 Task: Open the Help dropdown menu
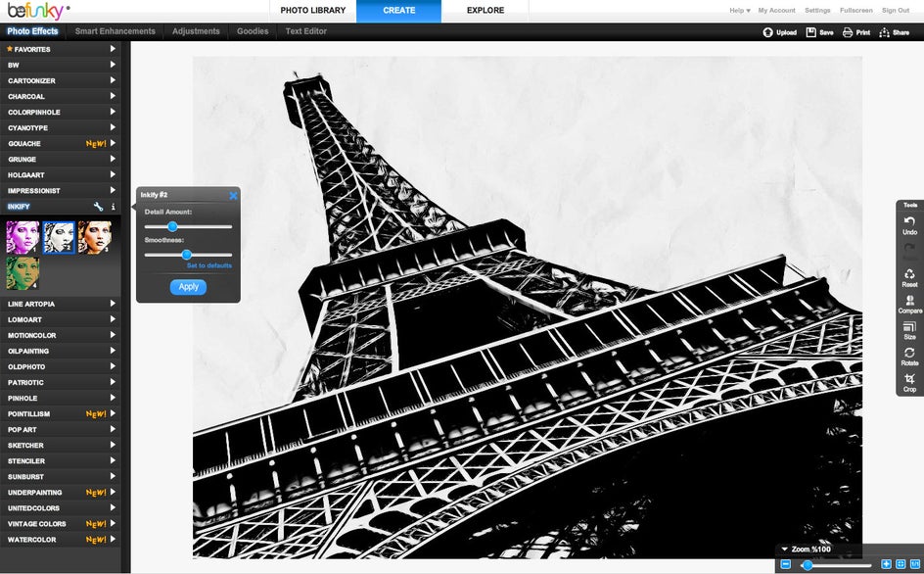pyautogui.click(x=740, y=11)
